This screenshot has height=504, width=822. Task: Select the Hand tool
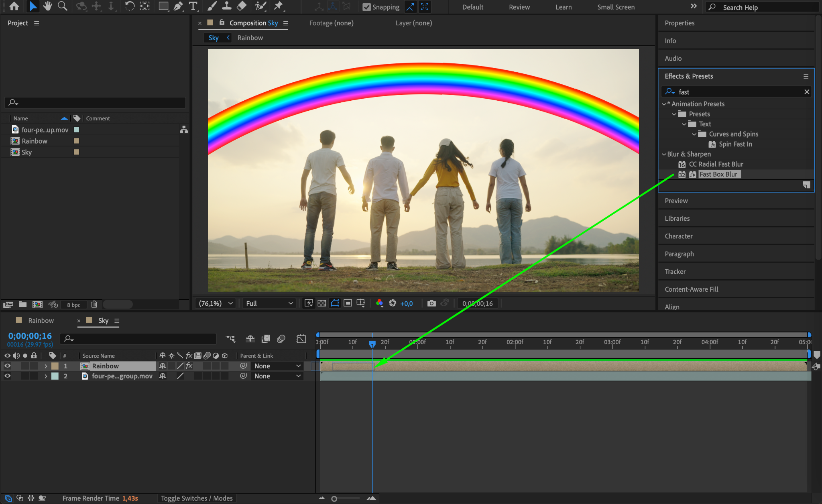[x=48, y=6]
